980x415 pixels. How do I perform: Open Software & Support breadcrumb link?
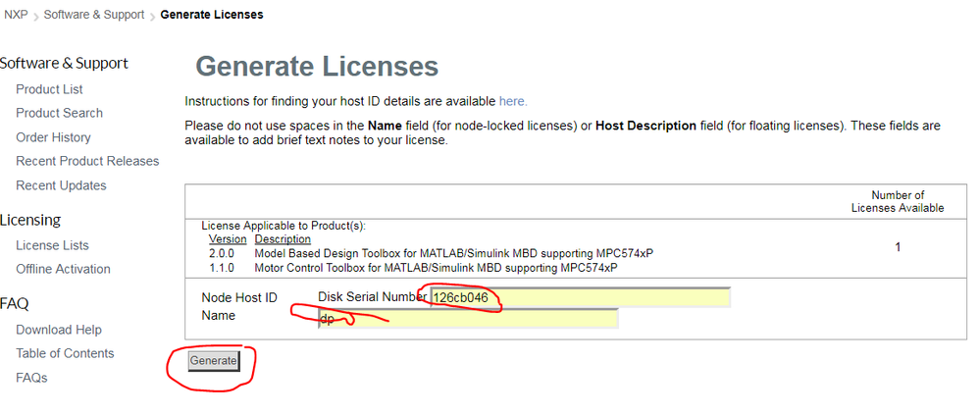tap(94, 15)
